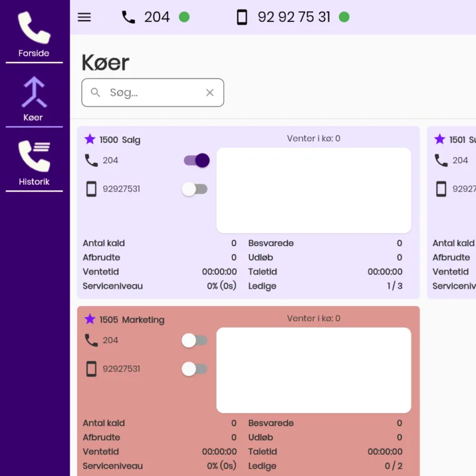Screen dimensions: 476x476
Task: Click phone icon for 204 in Salg card
Action: (x=91, y=160)
